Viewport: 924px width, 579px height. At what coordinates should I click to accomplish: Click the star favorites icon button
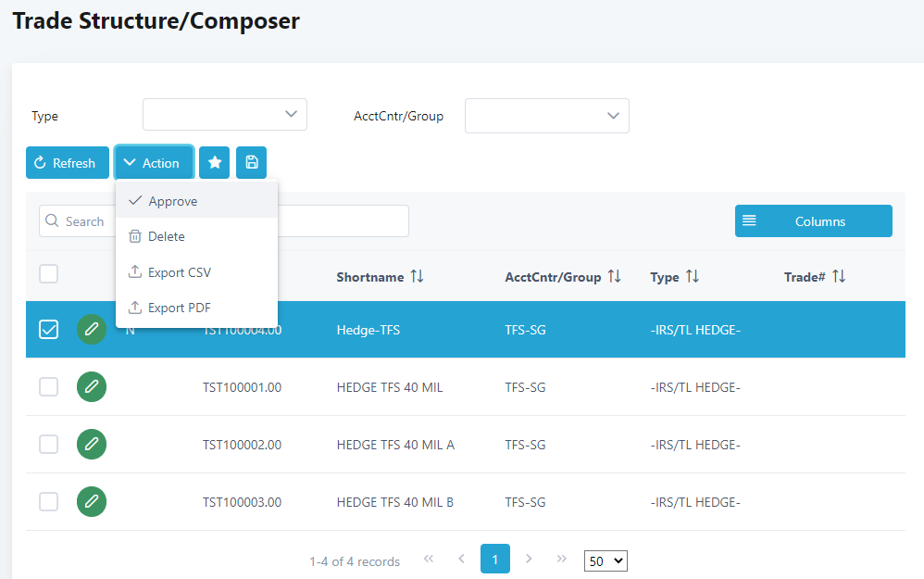pyautogui.click(x=215, y=163)
